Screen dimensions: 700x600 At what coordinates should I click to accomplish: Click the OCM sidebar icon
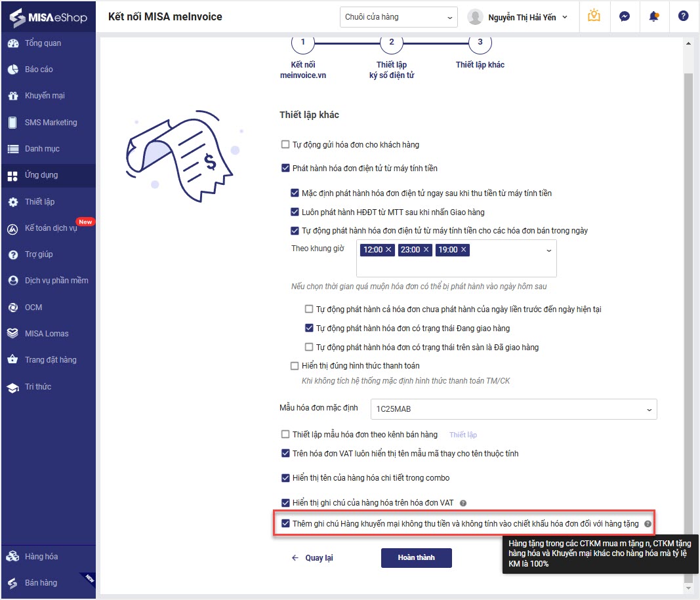pyautogui.click(x=13, y=308)
